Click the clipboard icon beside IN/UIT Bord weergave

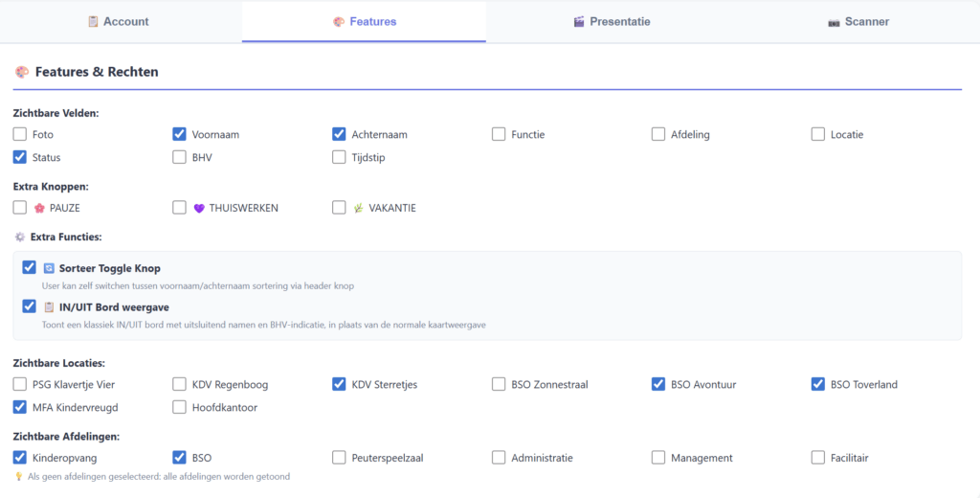[49, 307]
